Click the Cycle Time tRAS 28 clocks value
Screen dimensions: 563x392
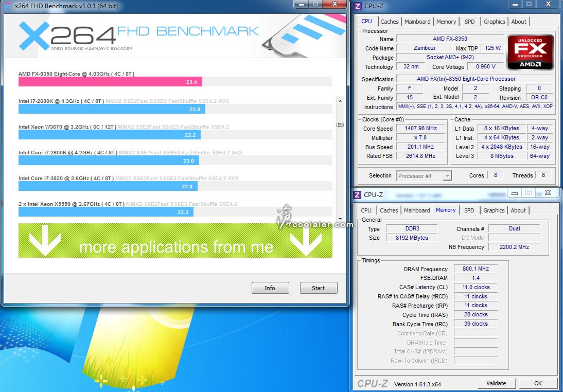click(x=476, y=314)
